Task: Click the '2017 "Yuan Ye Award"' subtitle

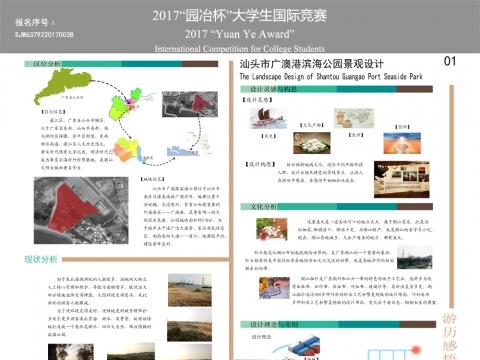Action: pos(240,34)
